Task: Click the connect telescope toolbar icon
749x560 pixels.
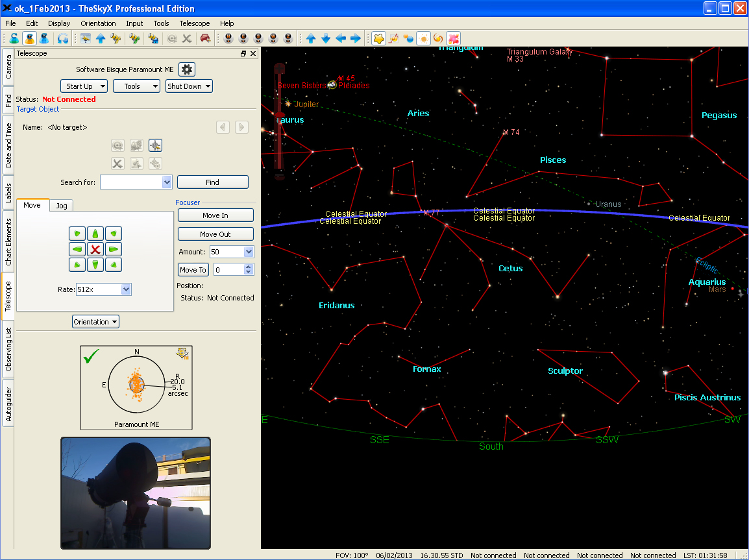Action: (134, 38)
